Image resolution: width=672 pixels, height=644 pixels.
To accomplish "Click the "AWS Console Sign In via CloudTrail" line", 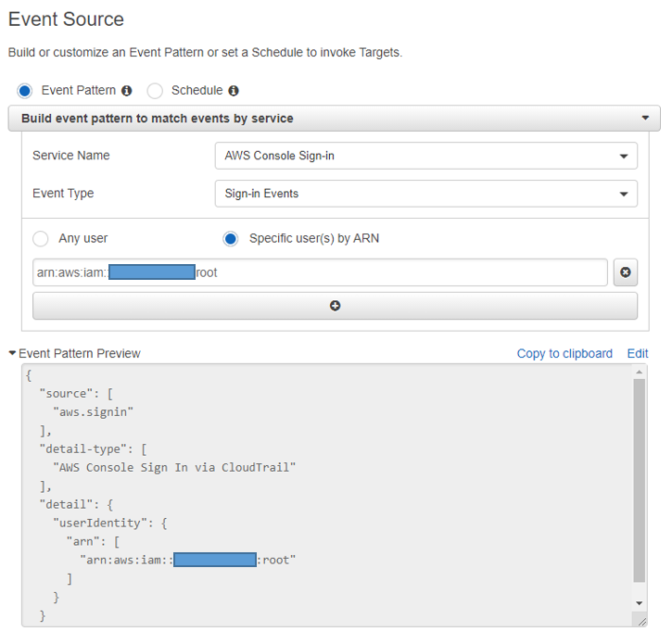I will coord(174,467).
